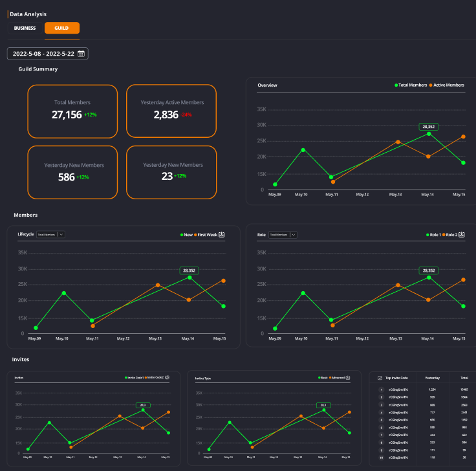The width and height of the screenshot is (476, 471).
Task: Toggle First Week series in Lifecycle legend
Action: [x=206, y=235]
